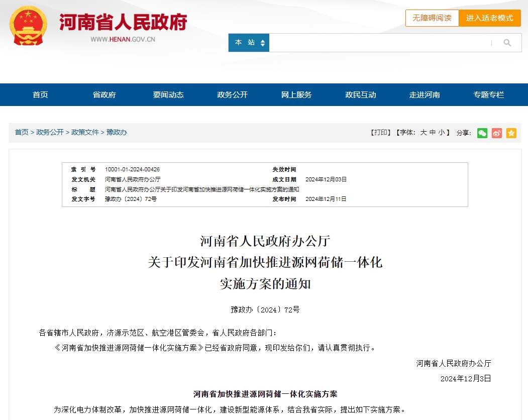Open the 本站 search scope dropdown
Image resolution: width=528 pixels, height=420 pixels.
click(x=249, y=43)
